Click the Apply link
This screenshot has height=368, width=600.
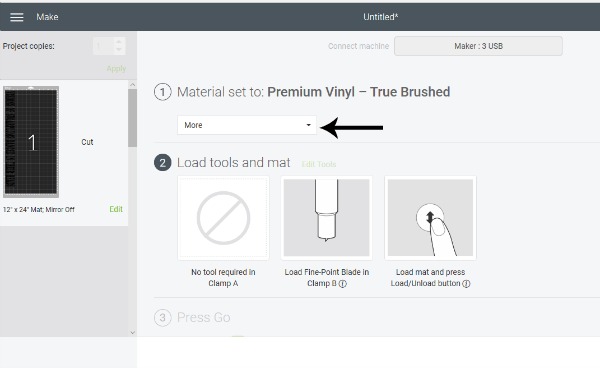[116, 69]
